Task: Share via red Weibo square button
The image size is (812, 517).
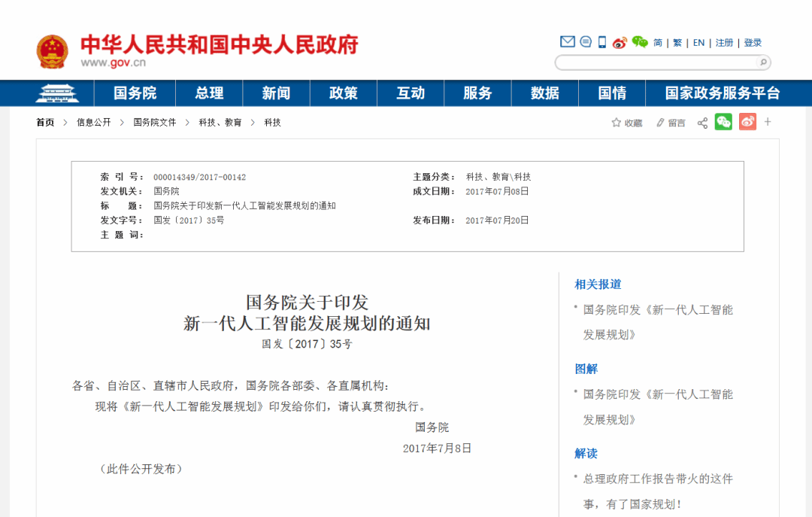Action: (x=747, y=122)
